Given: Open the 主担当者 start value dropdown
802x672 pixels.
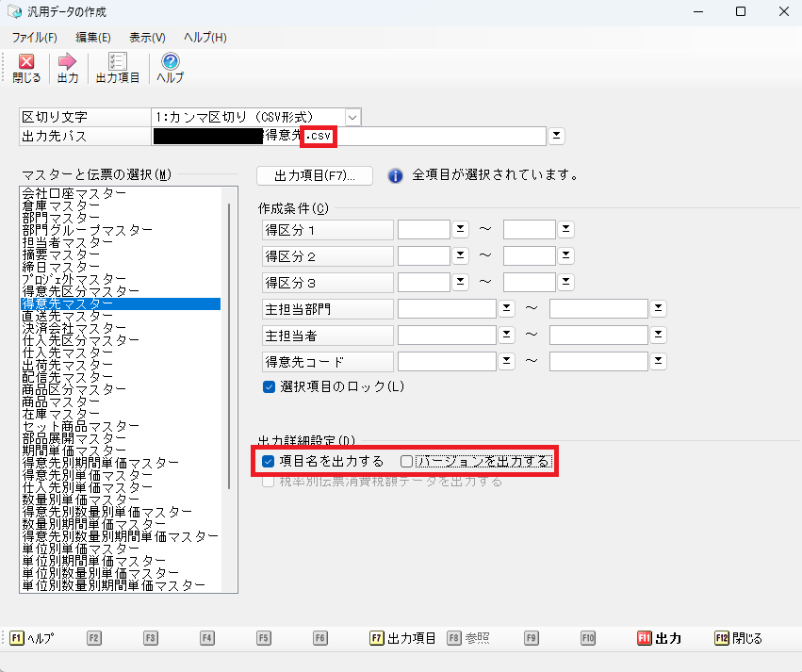Looking at the screenshot, I should pos(506,335).
